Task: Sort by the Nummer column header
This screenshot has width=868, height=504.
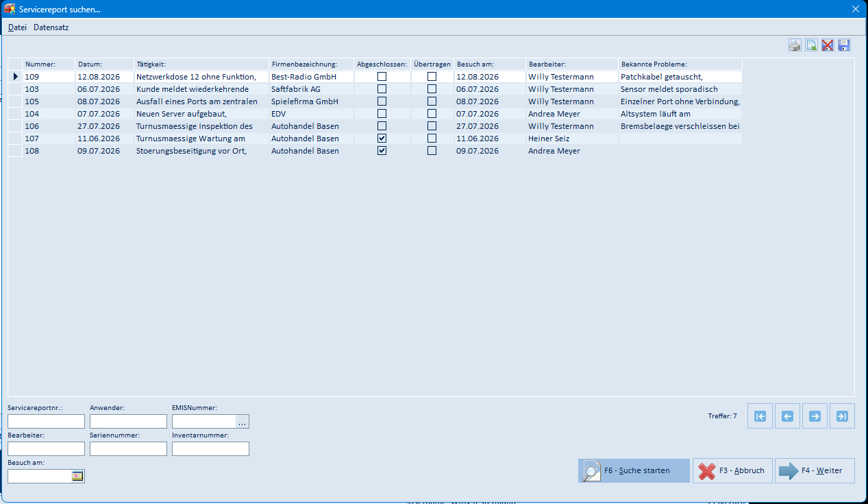Action: pos(49,64)
